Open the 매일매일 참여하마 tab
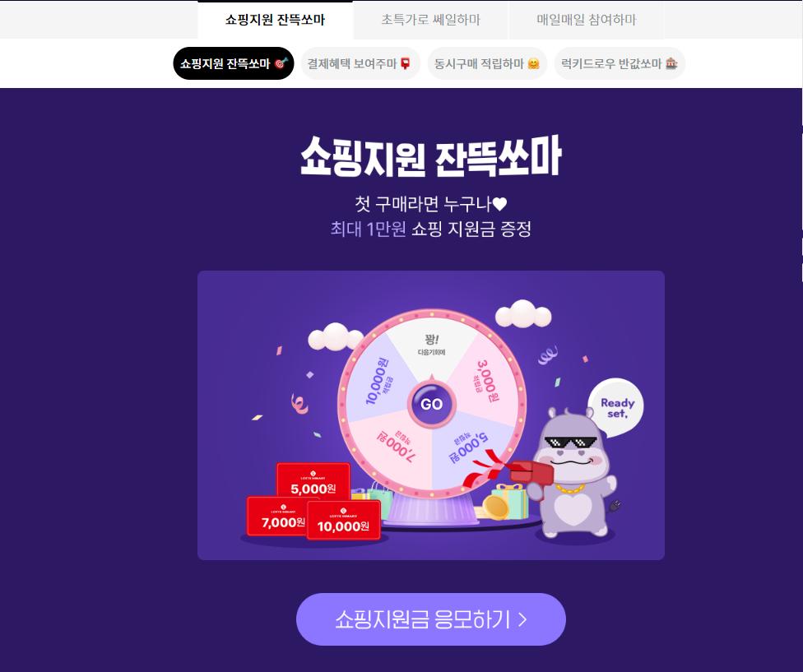Viewport: 803px width, 672px height. tap(587, 20)
